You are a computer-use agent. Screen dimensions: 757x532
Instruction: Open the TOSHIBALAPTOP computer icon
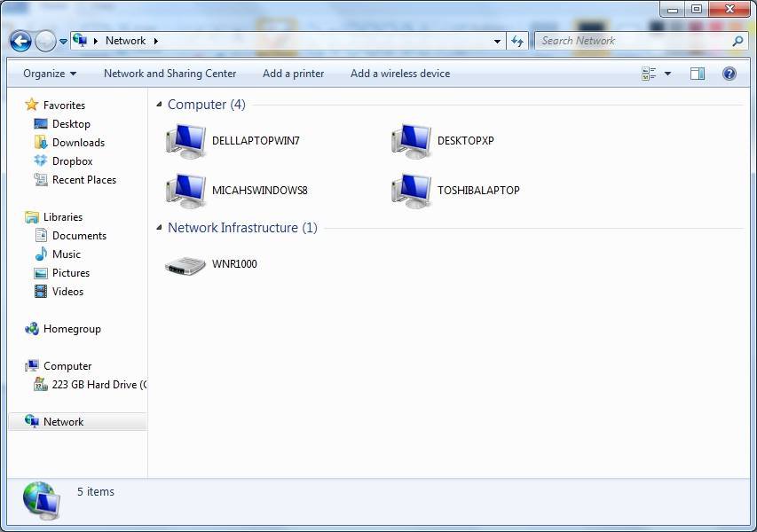(411, 191)
